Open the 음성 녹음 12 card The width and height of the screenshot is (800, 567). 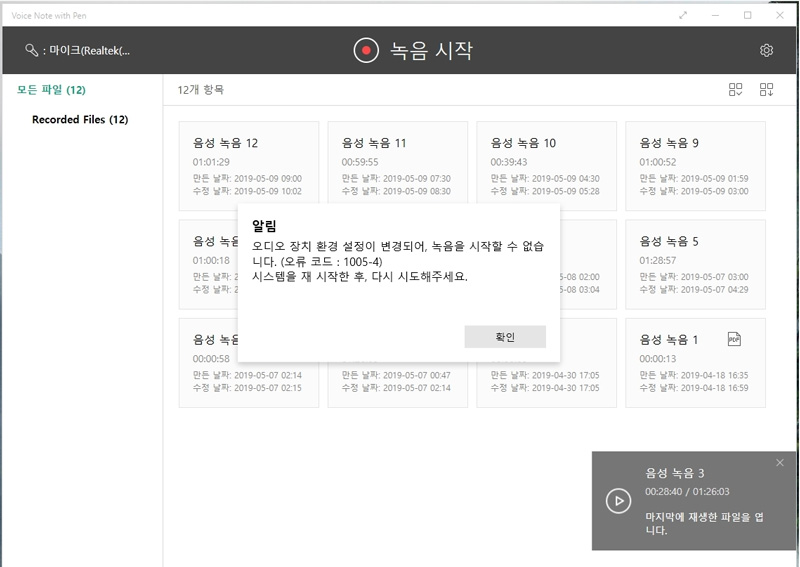tap(249, 166)
